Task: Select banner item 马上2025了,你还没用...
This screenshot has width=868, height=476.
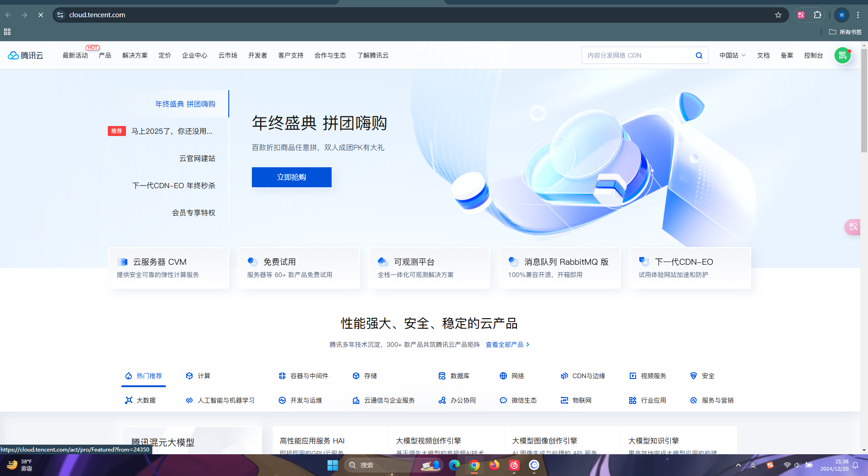Action: tap(172, 131)
